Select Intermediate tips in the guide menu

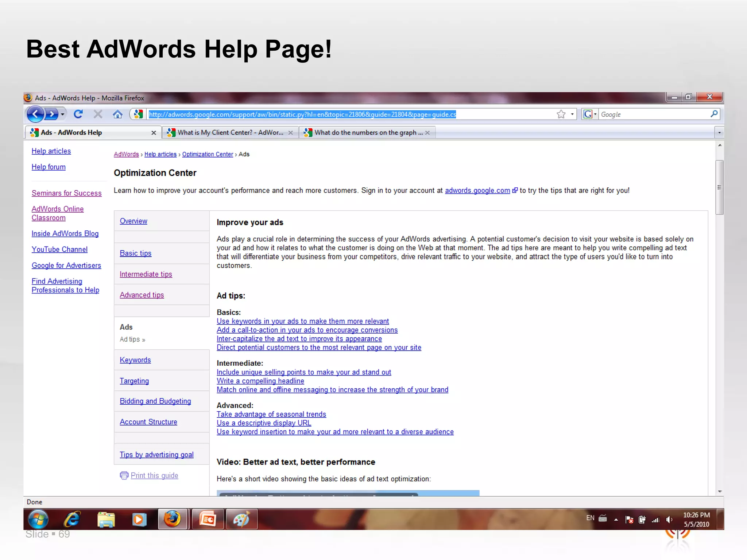point(146,274)
